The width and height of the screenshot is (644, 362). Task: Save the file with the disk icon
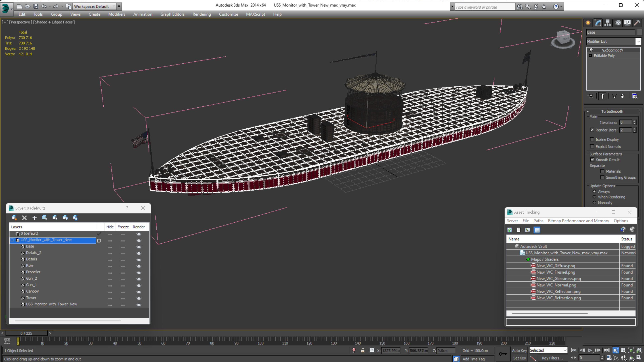pyautogui.click(x=36, y=6)
